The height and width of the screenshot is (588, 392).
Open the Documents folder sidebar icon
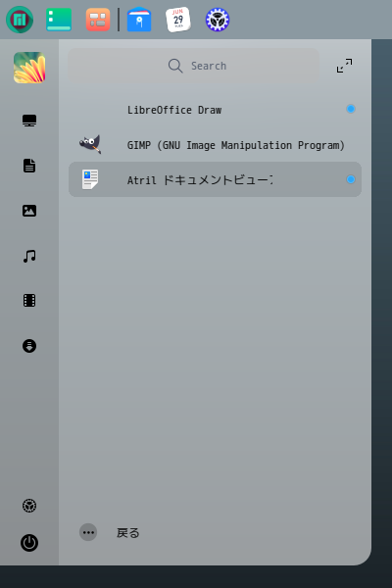pyautogui.click(x=29, y=166)
